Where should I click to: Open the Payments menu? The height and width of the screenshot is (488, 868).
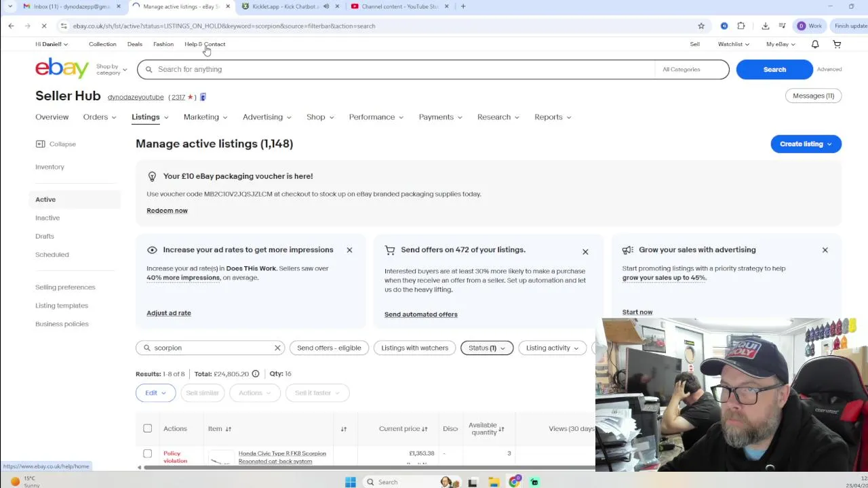tap(440, 117)
